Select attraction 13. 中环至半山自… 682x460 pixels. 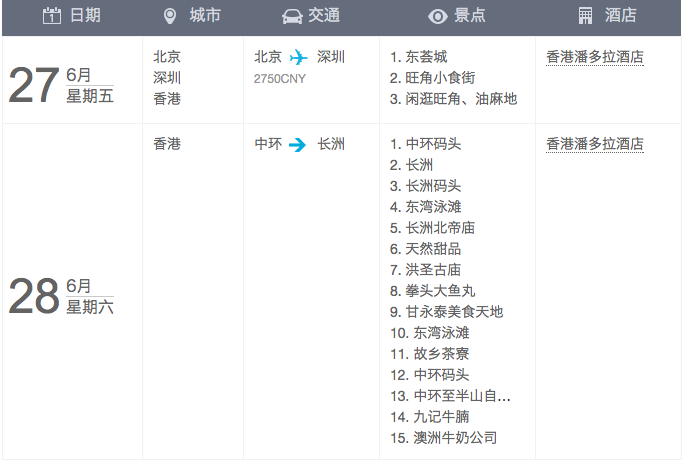tap(450, 396)
